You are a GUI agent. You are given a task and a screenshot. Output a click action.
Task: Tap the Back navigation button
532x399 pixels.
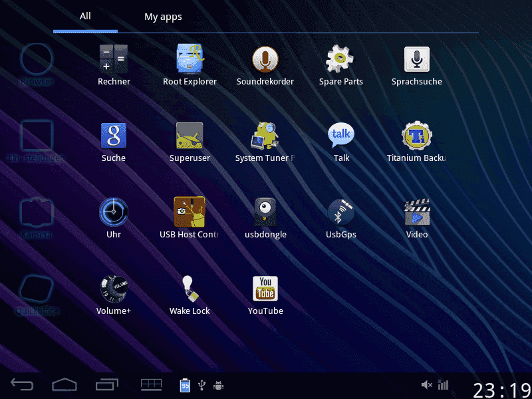coord(22,384)
